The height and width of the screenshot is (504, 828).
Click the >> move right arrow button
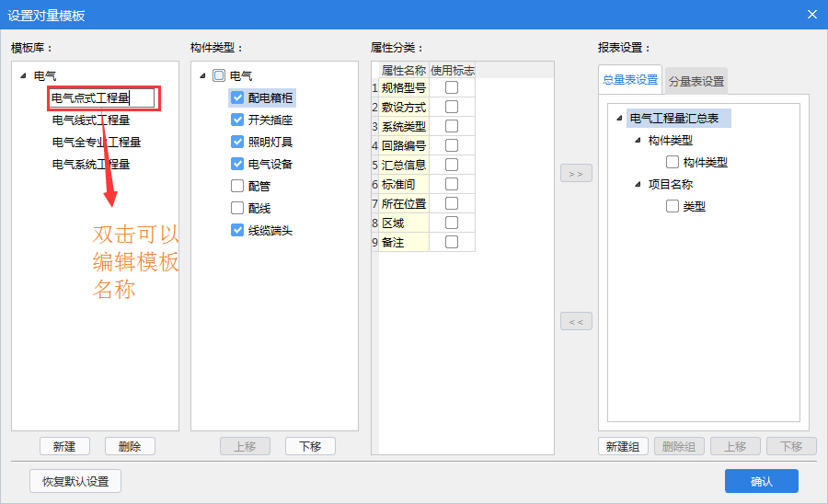[576, 174]
